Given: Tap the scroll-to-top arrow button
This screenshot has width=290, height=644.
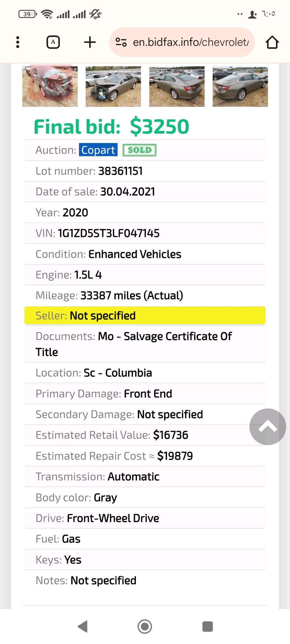Looking at the screenshot, I should pyautogui.click(x=268, y=427).
